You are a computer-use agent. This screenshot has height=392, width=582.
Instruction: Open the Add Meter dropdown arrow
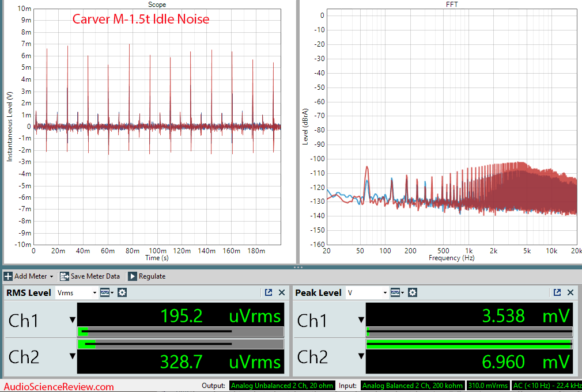click(51, 277)
